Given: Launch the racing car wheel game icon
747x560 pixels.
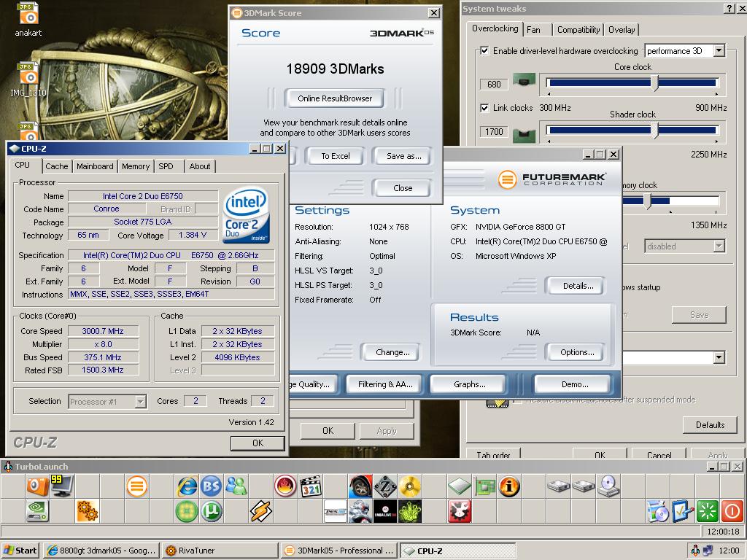Looking at the screenshot, I should [360, 486].
